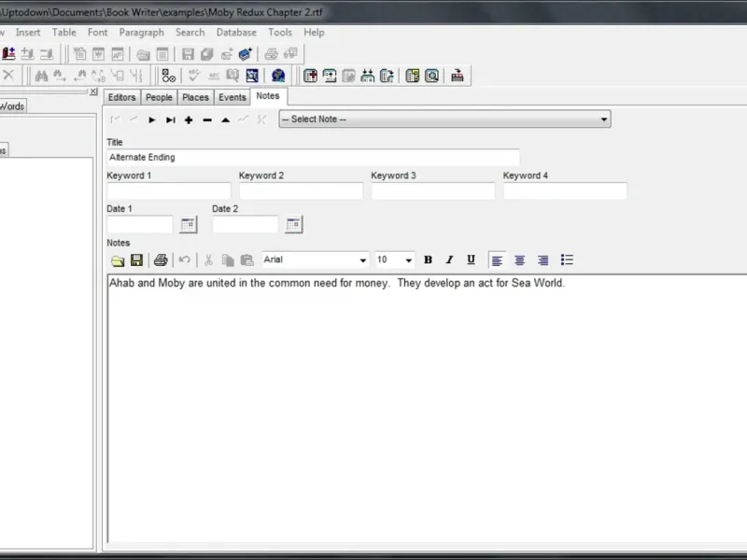
Task: Open the Database menu
Action: click(x=236, y=33)
